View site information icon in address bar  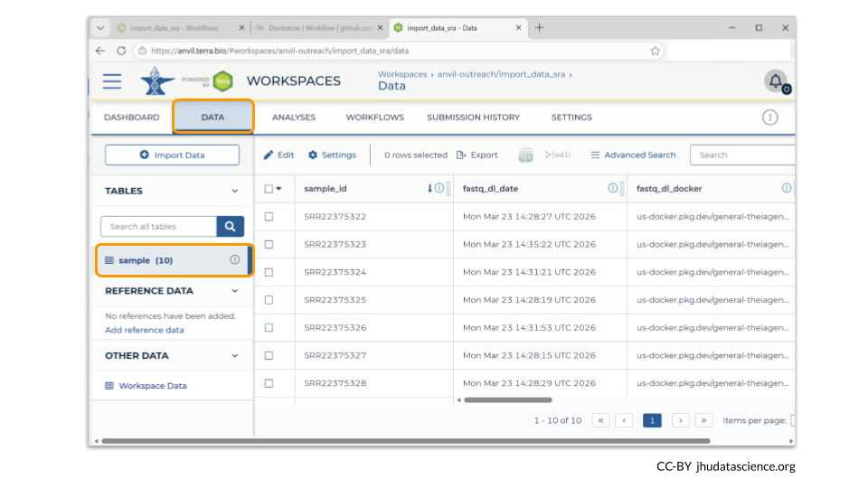(142, 51)
